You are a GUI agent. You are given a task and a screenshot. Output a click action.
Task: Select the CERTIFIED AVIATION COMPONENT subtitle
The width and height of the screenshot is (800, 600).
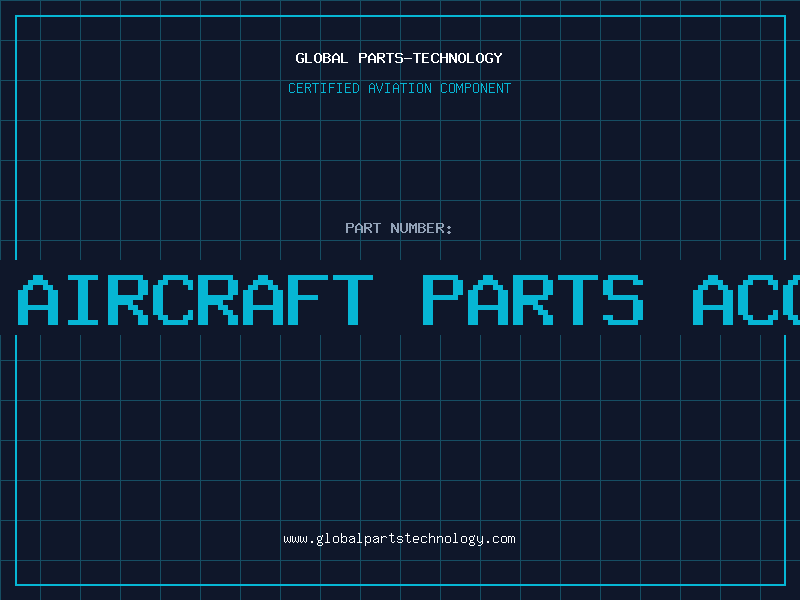pos(399,88)
